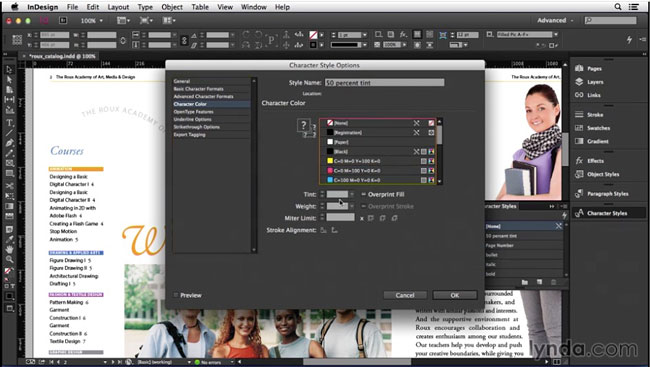Screen dimensions: 650x367
Task: Open the Paragraph Styles panel
Action: pos(608,194)
